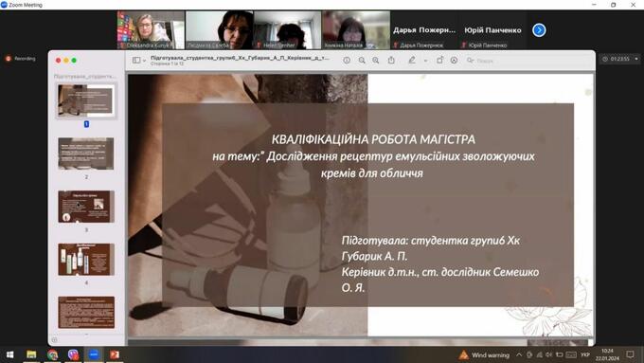
Task: Zoom out the PDF page
Action: (362, 61)
